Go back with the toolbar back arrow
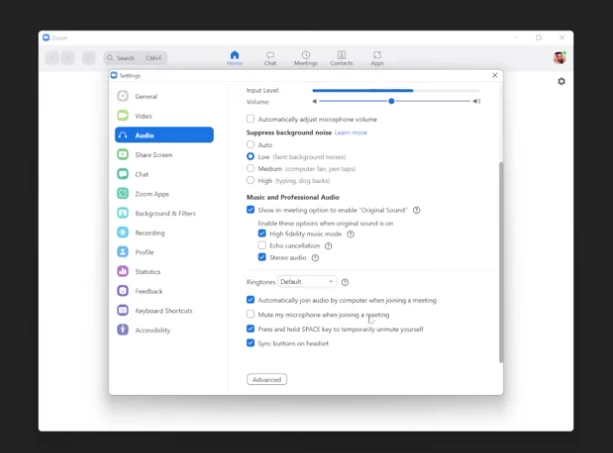Screen dimensions: 613x453 [x=52, y=58]
